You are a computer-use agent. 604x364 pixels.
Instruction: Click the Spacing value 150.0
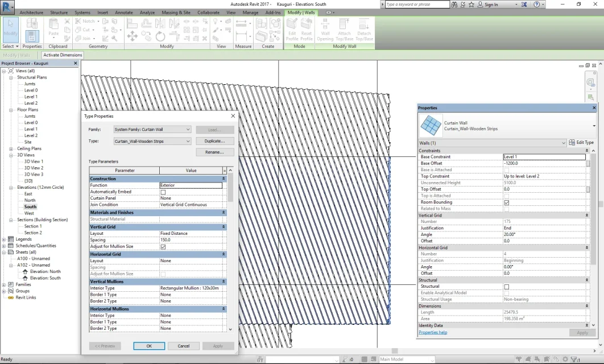(191, 240)
